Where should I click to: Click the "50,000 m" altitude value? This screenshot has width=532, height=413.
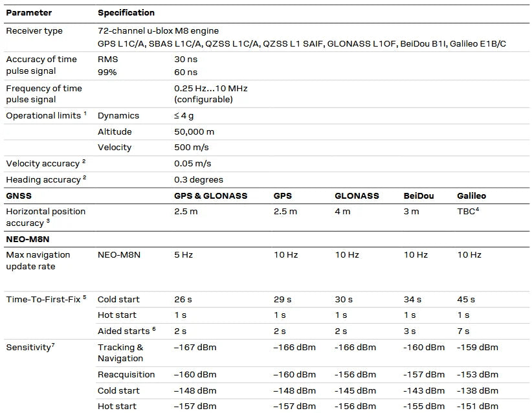pos(194,131)
